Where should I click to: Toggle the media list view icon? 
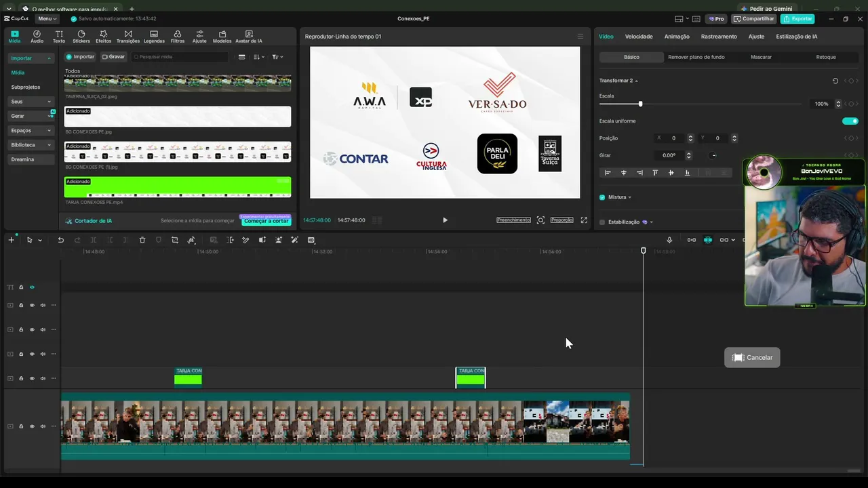tap(242, 57)
